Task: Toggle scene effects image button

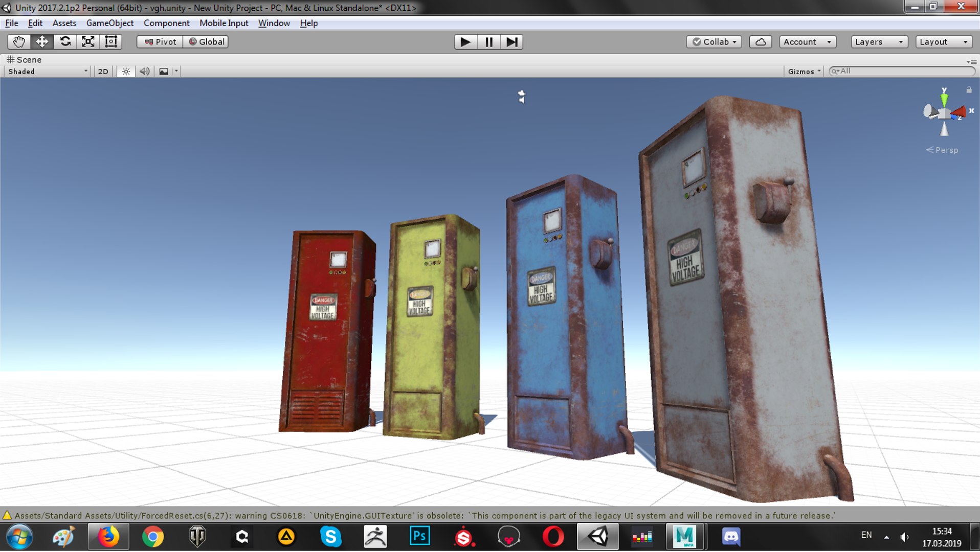Action: pyautogui.click(x=164, y=72)
